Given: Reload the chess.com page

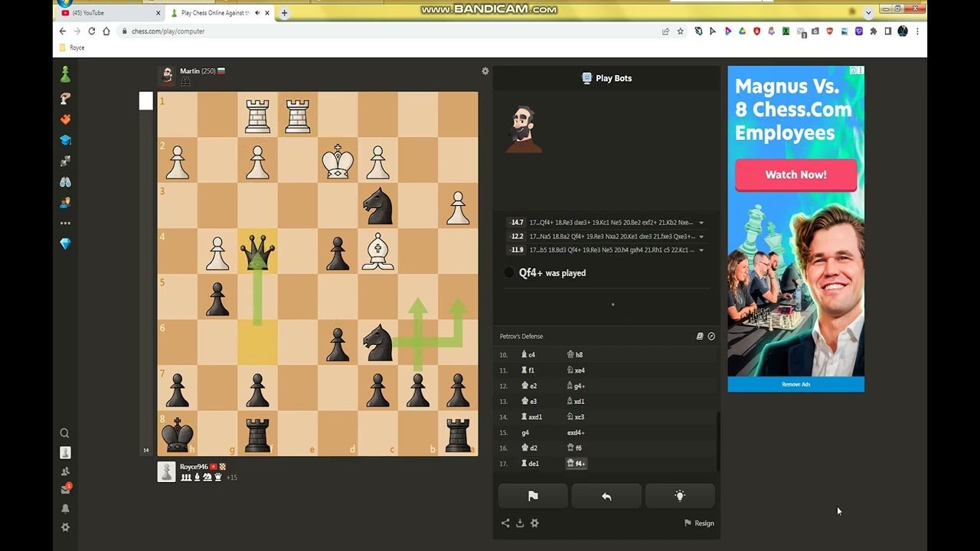Looking at the screenshot, I should click(92, 31).
